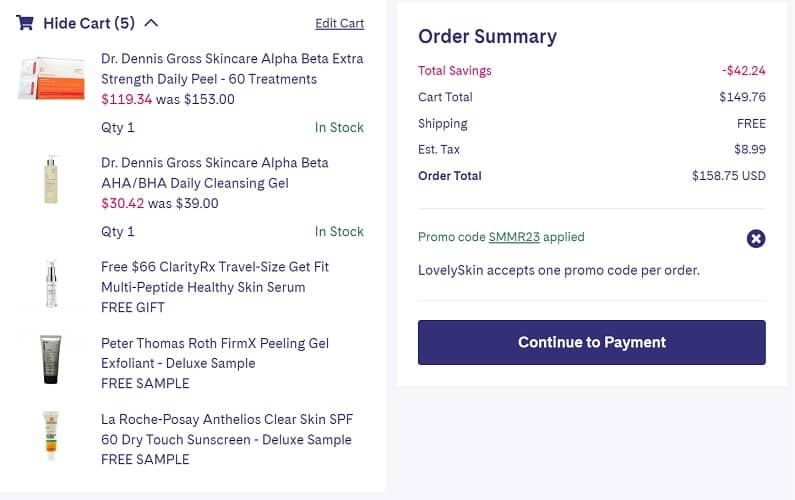Click the FirmX Peeling Gel Exfoliant title
The image size is (795, 500).
coord(214,353)
